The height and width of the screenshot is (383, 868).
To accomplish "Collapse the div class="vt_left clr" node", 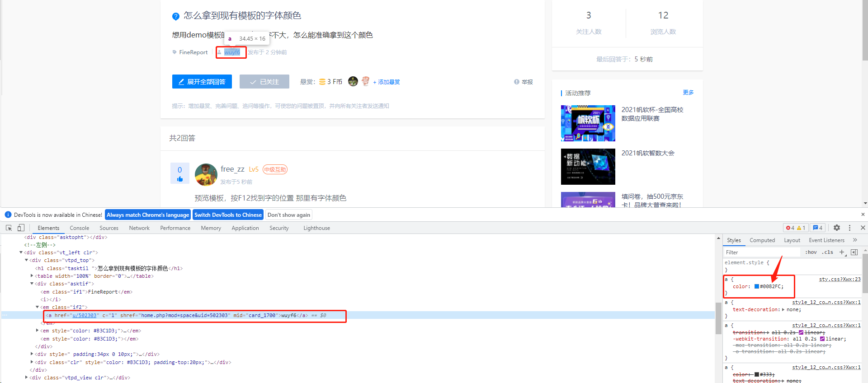I will pos(21,252).
